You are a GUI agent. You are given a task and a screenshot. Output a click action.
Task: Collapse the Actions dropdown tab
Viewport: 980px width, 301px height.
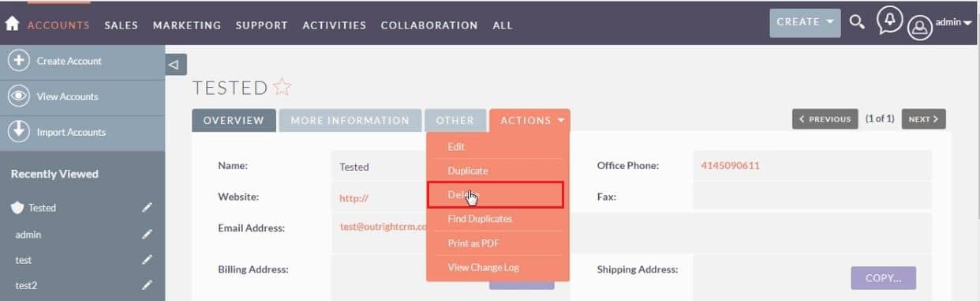click(529, 120)
